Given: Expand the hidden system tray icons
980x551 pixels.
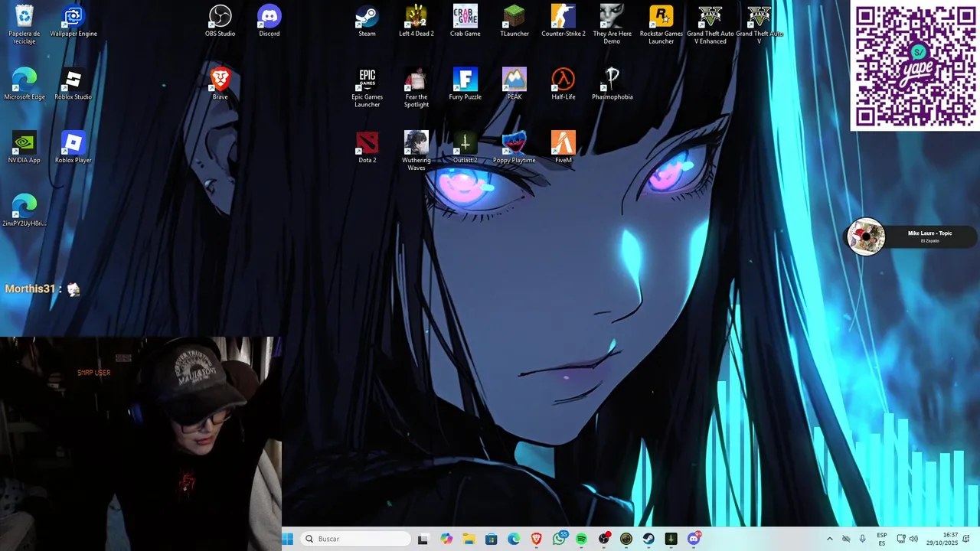Looking at the screenshot, I should coord(829,539).
